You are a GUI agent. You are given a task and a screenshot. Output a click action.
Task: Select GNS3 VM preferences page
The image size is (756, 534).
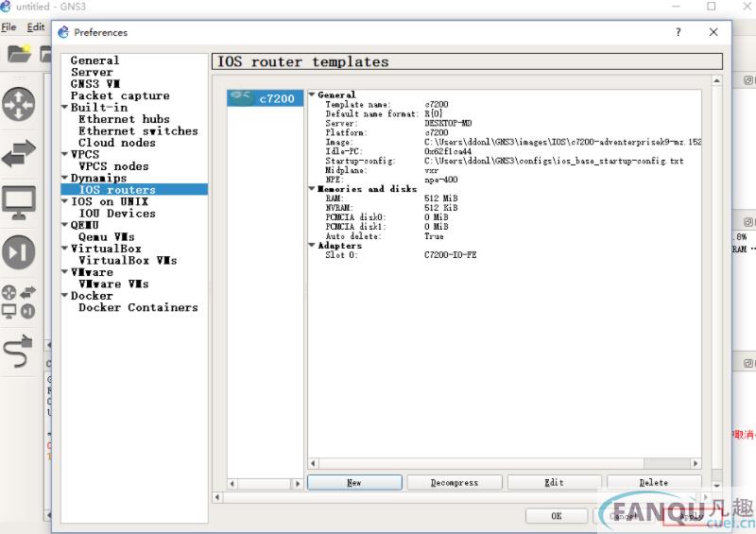(95, 83)
